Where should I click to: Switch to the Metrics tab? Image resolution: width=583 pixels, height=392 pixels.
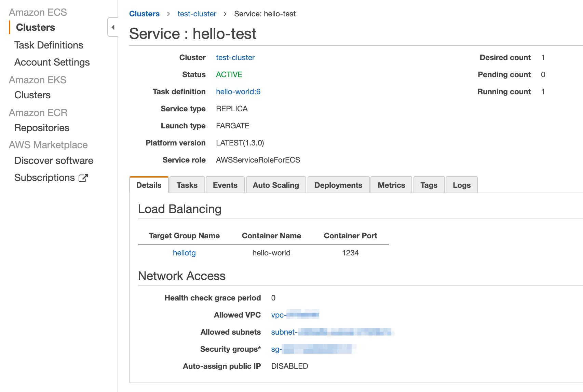click(391, 185)
